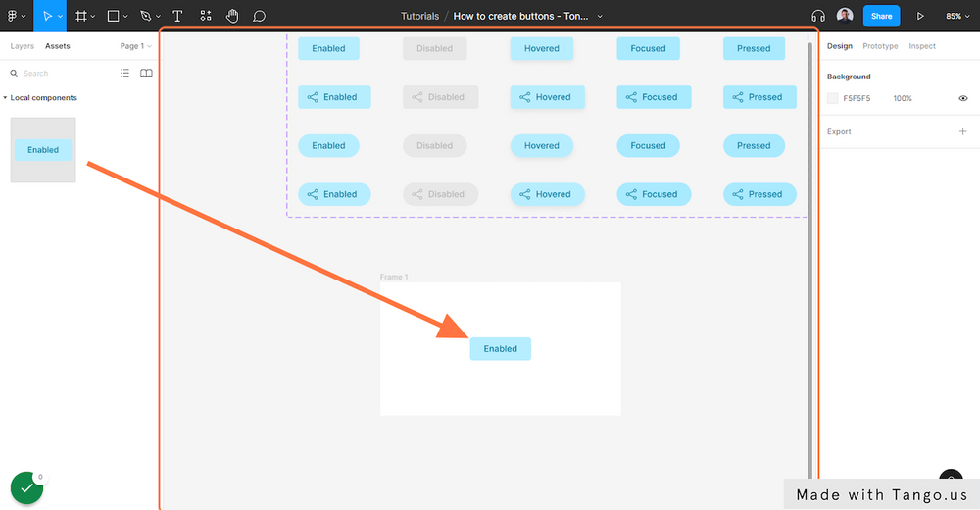
Task: Click the Enabled component thumbnail in assets
Action: (43, 150)
